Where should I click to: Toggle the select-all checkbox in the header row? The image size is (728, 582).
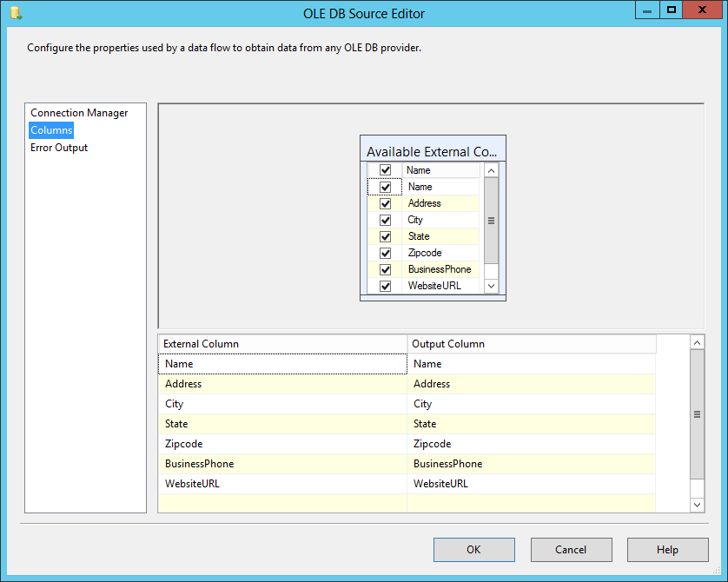[384, 169]
